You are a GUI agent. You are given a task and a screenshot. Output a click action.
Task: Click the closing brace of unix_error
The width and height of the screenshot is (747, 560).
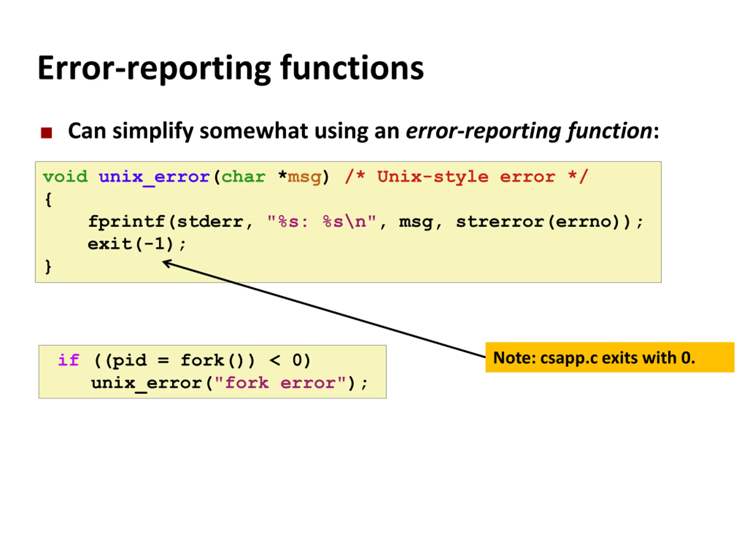click(48, 267)
